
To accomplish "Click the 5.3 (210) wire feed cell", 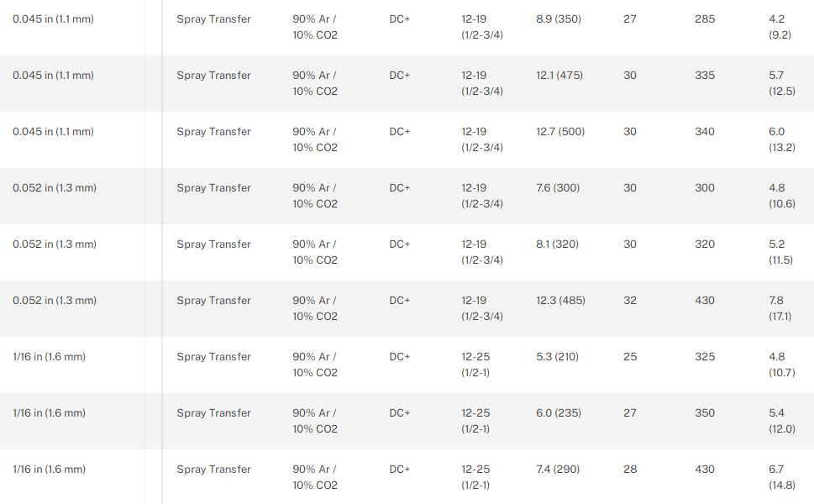I will point(558,357).
